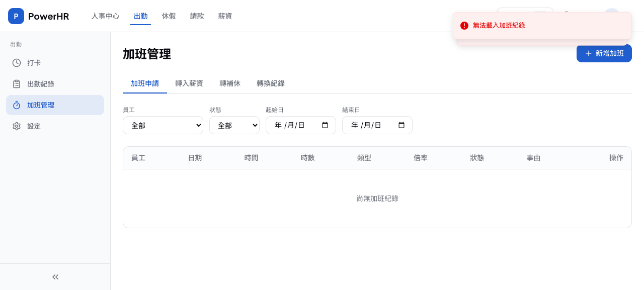Open 薪資 in the top navigation
This screenshot has width=644, height=290.
tap(225, 16)
